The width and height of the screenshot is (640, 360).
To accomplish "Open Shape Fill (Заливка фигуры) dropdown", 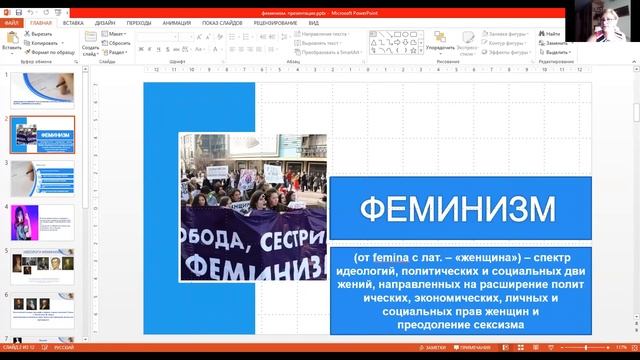I will click(x=505, y=34).
